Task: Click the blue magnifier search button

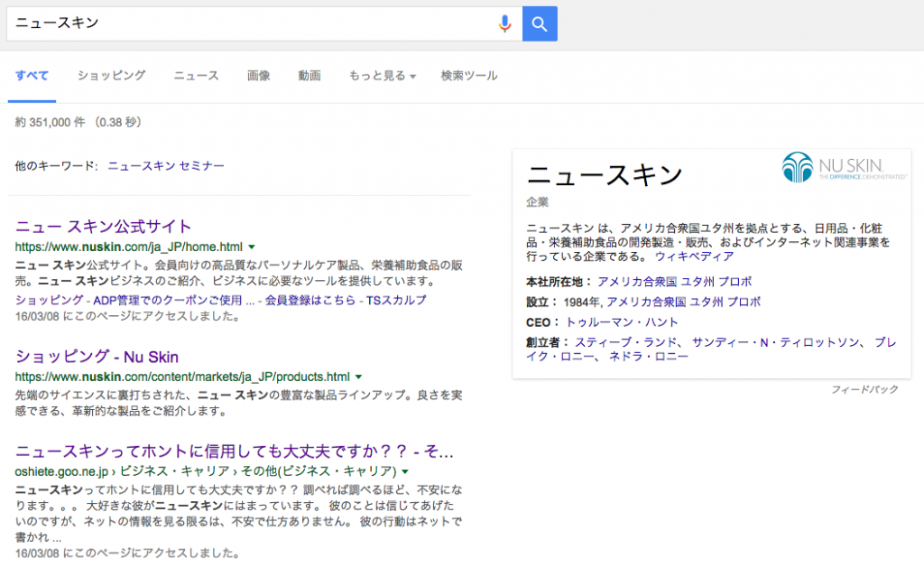Action: tap(540, 23)
